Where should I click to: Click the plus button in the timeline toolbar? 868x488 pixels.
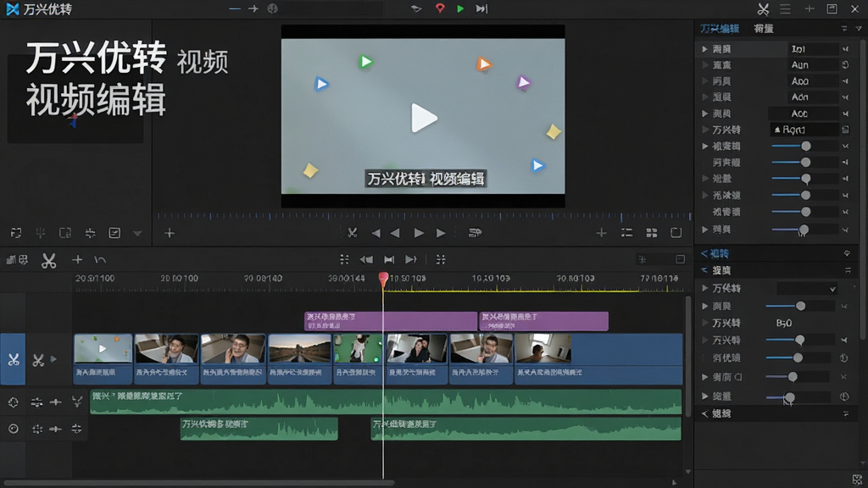pyautogui.click(x=77, y=259)
